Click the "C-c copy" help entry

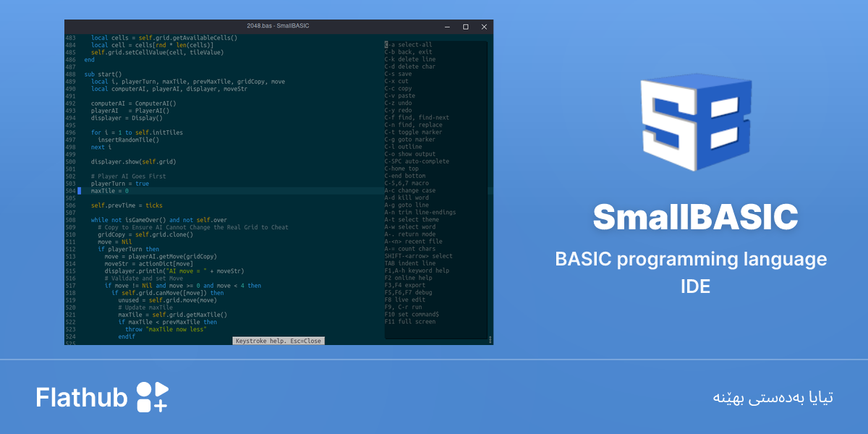coord(398,88)
